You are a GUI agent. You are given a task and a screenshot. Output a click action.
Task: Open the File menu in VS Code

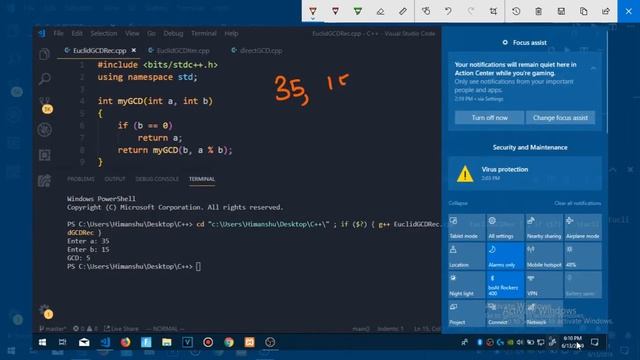[x=58, y=33]
